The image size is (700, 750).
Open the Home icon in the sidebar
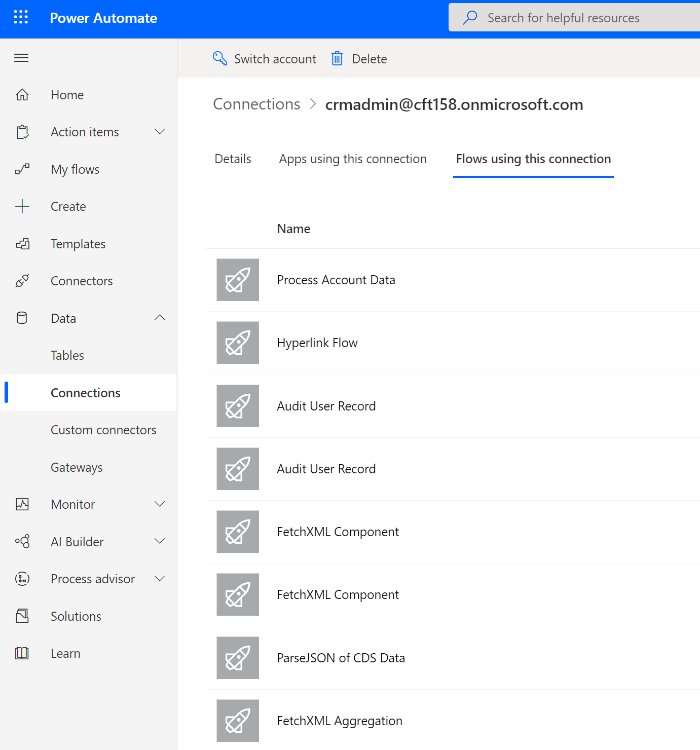pyautogui.click(x=22, y=95)
